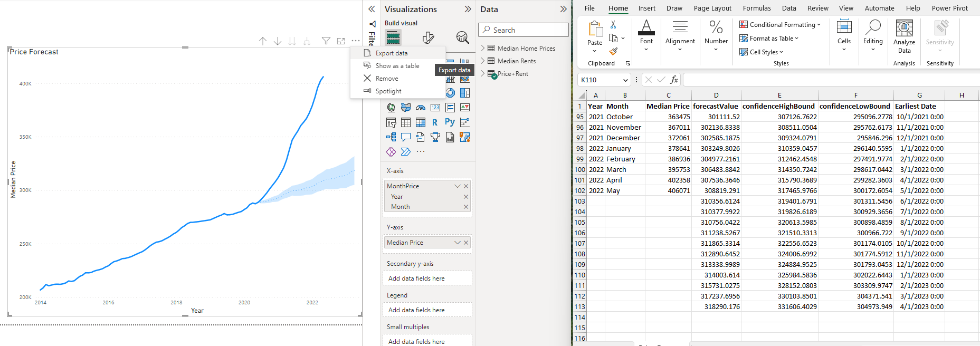Expand the Median Home Prices table
Viewport: 980px width, 346px height.
483,48
